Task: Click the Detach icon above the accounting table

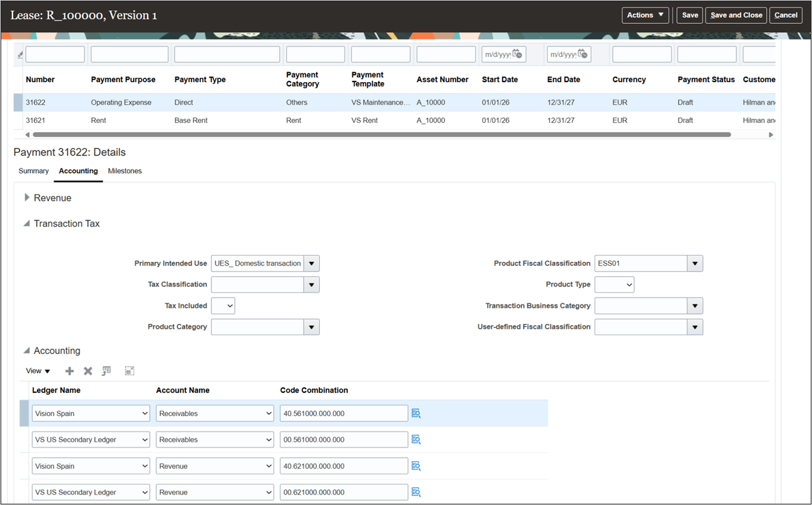Action: coord(130,370)
